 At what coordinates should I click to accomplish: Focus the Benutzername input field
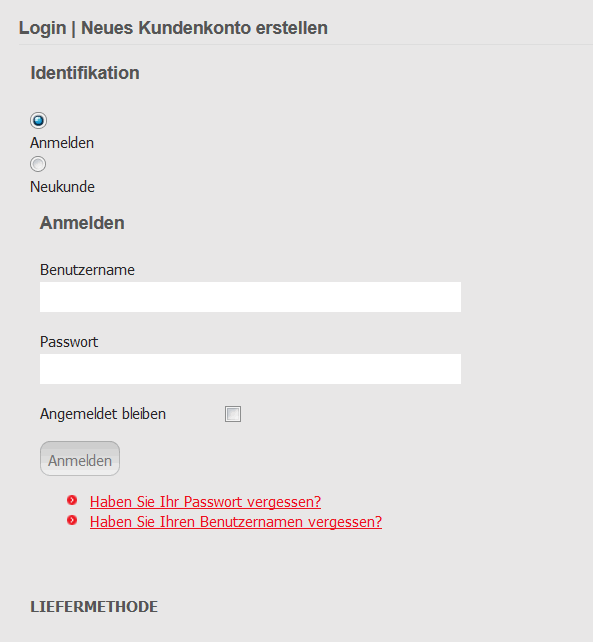pos(250,297)
